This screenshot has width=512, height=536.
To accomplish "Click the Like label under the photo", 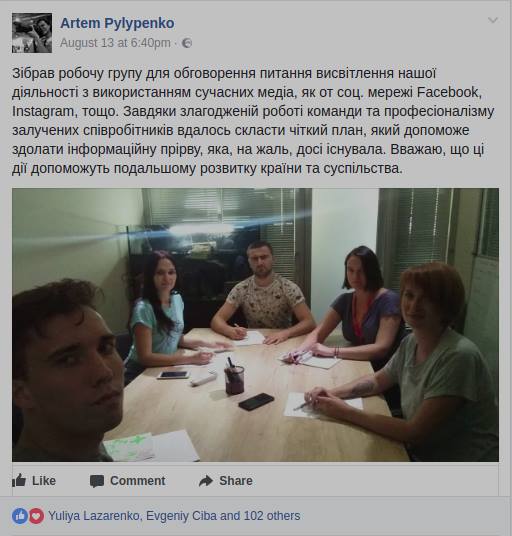I will pyautogui.click(x=44, y=481).
